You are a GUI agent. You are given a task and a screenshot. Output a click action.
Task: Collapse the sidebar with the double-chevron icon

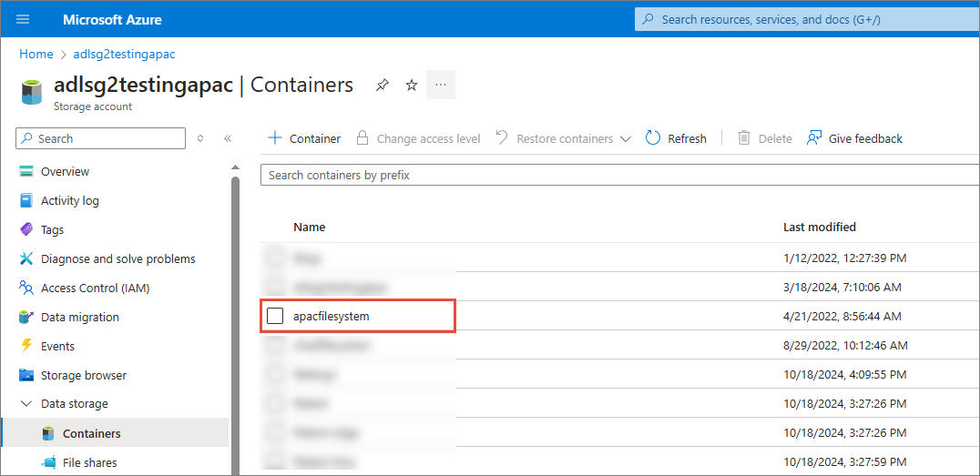228,138
